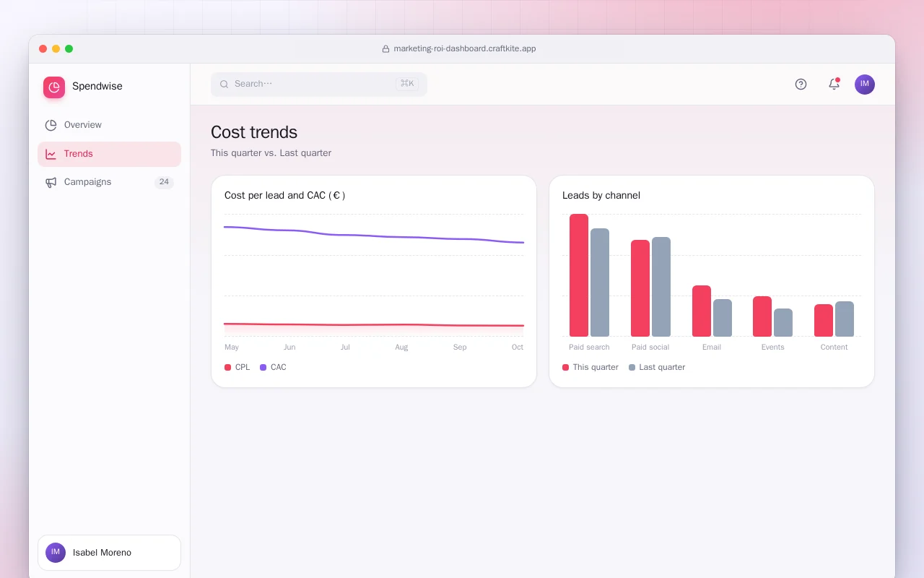Click the lock icon in address bar
The width and height of the screenshot is (924, 578).
385,49
